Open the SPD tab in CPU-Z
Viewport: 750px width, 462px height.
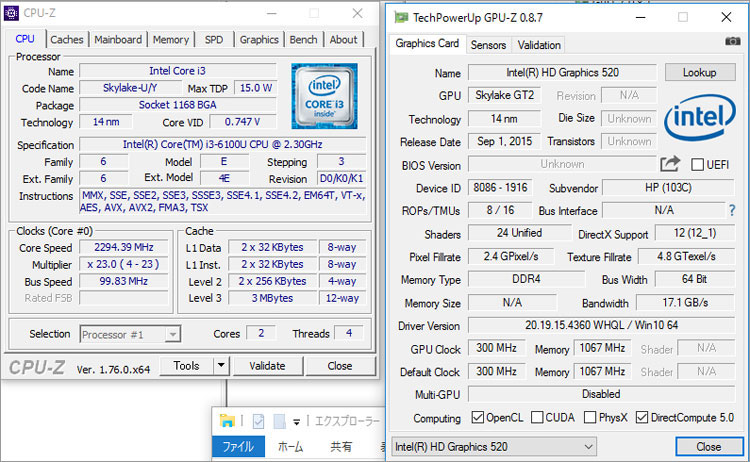pos(214,40)
